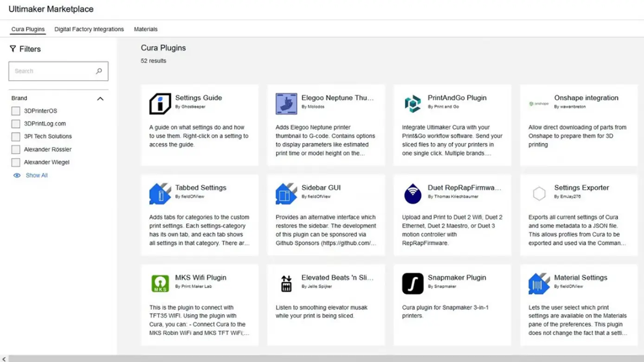
Task: Open the Elegoo Neptune thumbnail plugin icon
Action: click(x=286, y=103)
